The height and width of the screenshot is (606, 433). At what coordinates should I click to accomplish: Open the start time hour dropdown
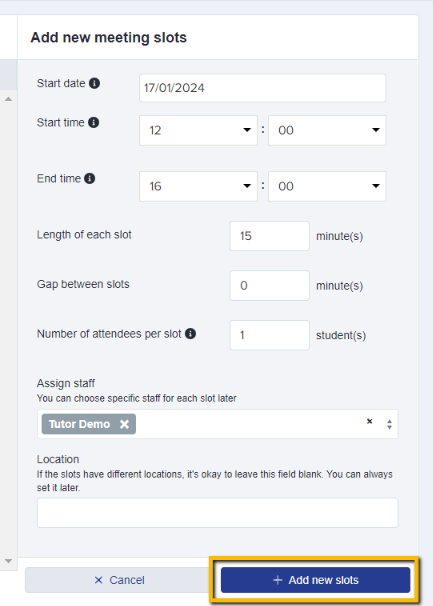198,130
